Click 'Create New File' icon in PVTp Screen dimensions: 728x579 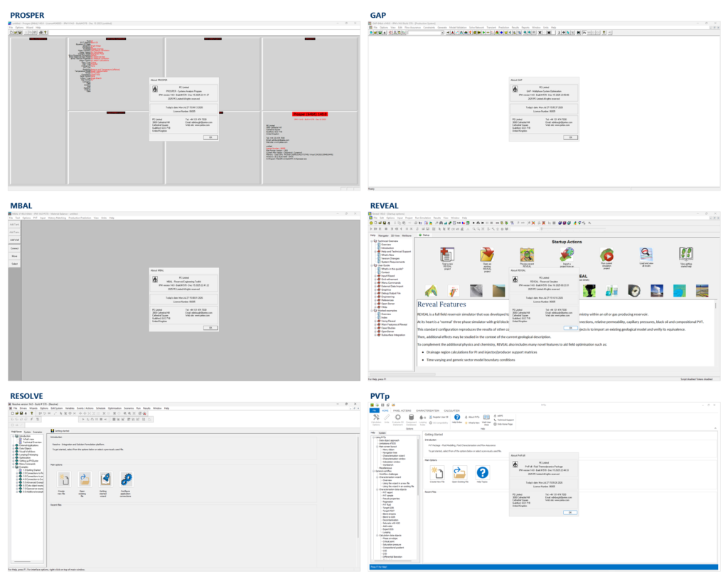(x=437, y=472)
